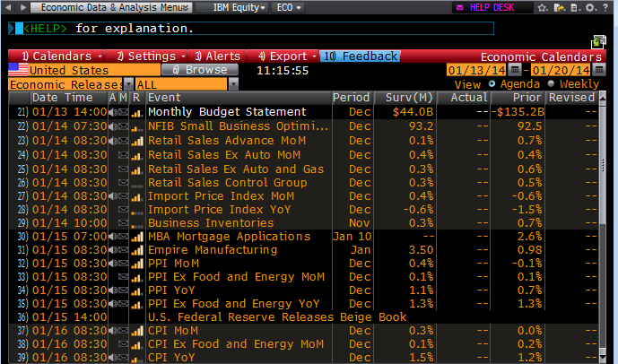This screenshot has width=618, height=364.
Task: Click the Browse button
Action: (x=200, y=70)
